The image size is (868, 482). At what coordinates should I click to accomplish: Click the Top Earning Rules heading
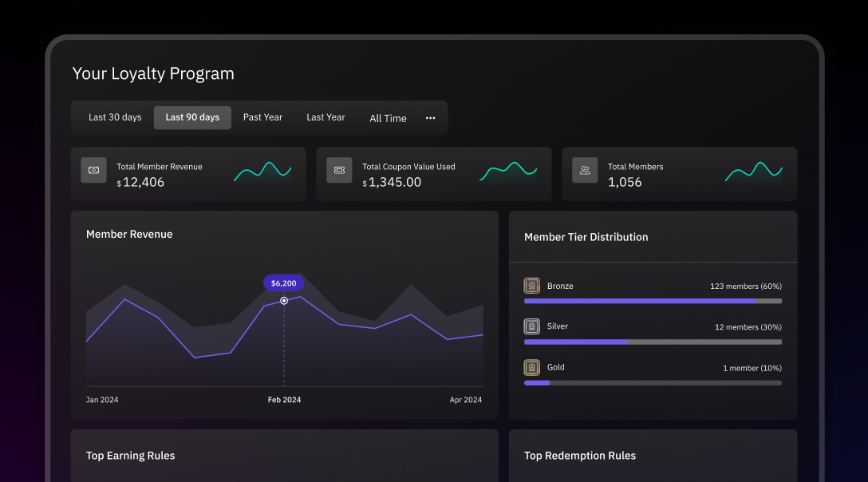click(x=131, y=456)
